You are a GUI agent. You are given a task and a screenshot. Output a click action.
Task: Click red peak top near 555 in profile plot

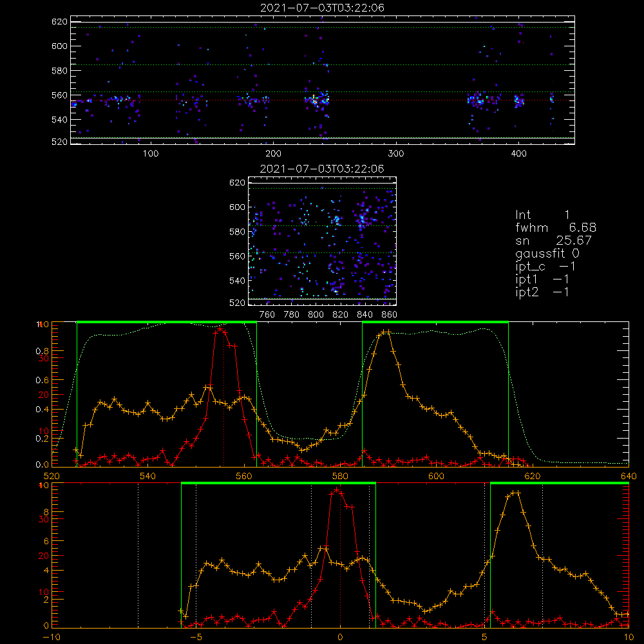click(221, 328)
